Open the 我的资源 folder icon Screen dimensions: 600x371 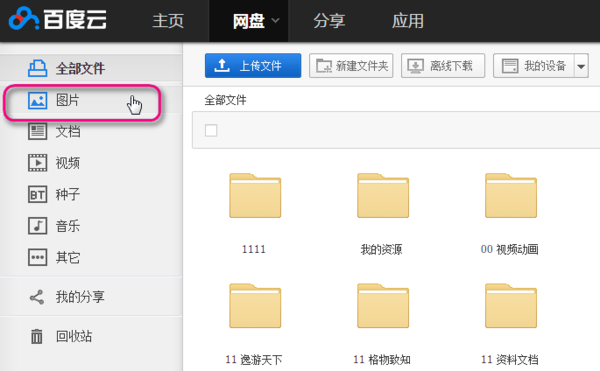pos(383,195)
